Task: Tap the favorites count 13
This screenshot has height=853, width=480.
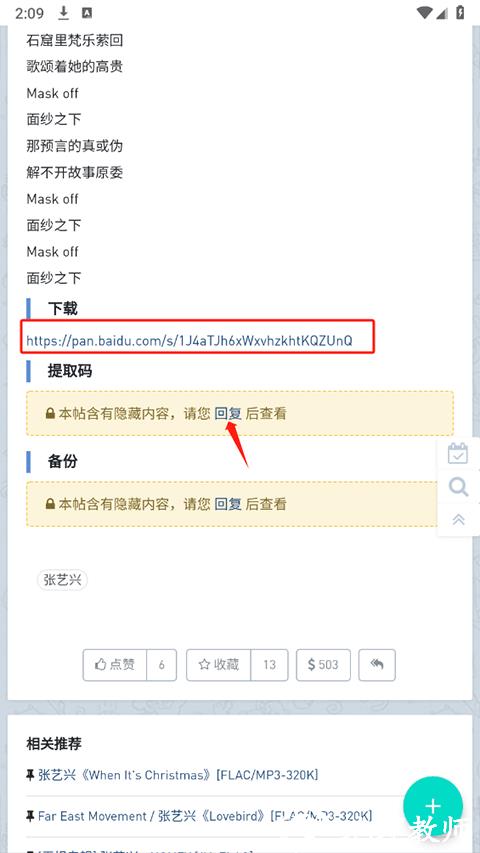Action: 269,665
